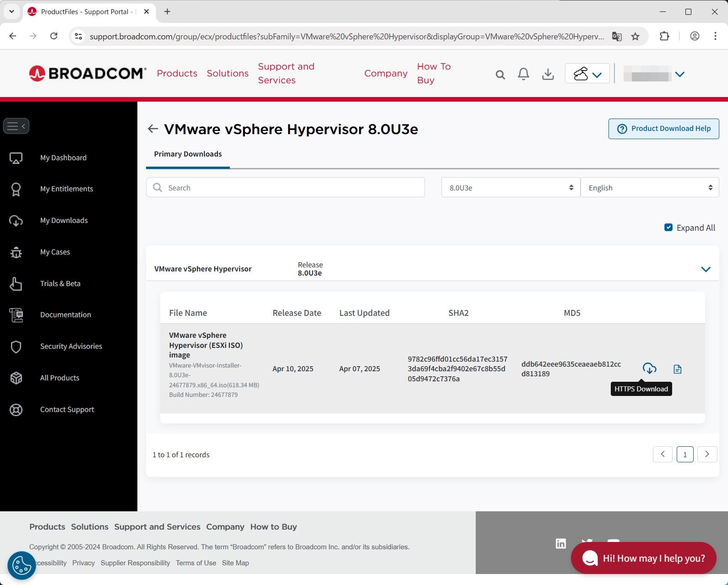
Task: Collapse the sidebar with the hamburger toggle
Action: 16,126
